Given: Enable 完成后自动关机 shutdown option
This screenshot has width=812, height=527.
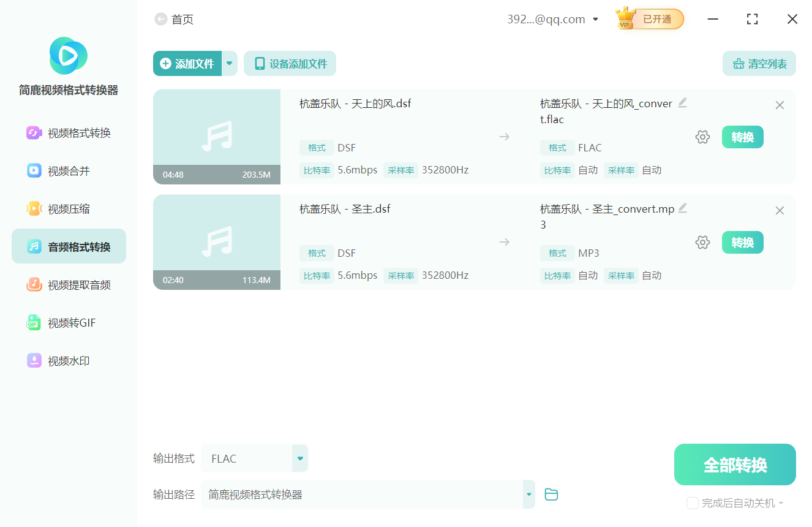Looking at the screenshot, I should tap(693, 502).
